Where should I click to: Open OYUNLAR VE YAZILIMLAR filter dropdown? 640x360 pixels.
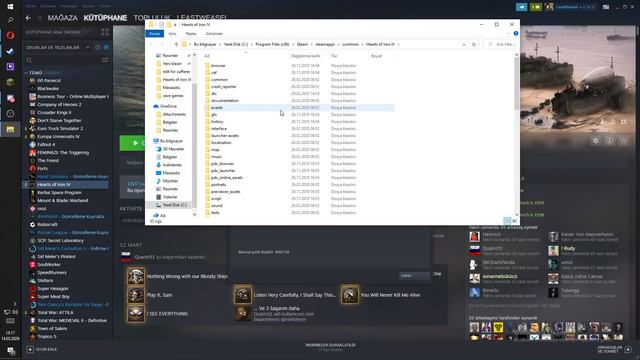[58, 47]
